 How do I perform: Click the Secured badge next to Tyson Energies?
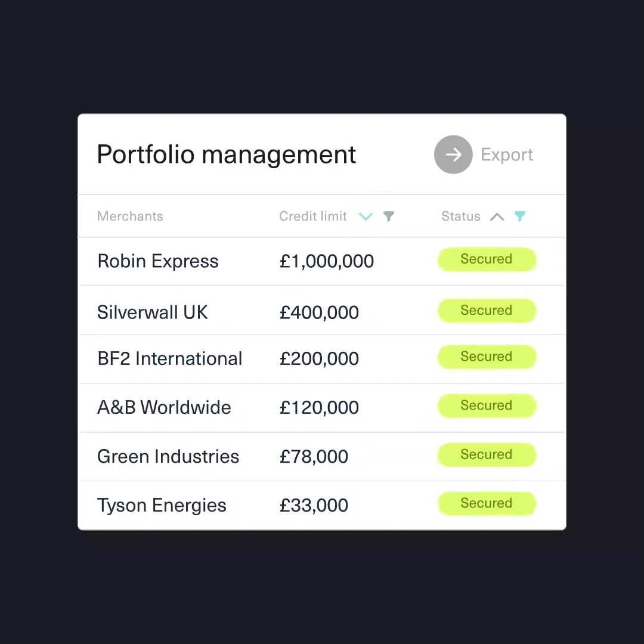486,503
